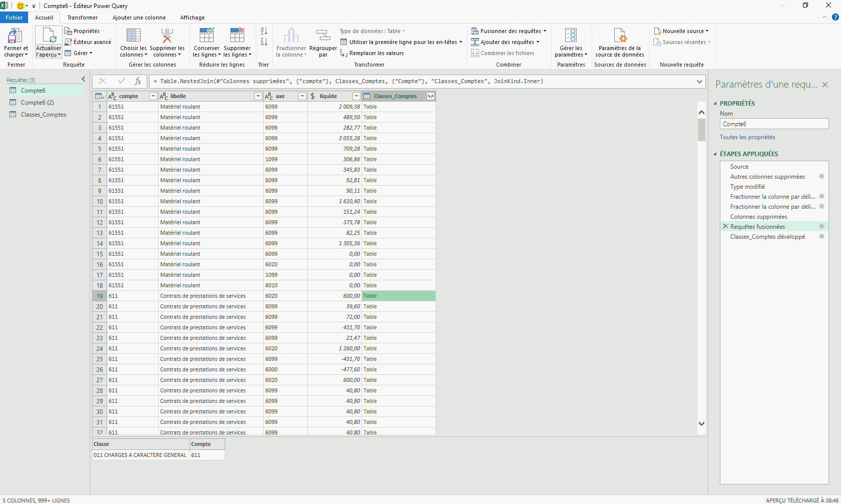Viewport: 841px width, 504px height.
Task: Open Paramètres de la source de données
Action: [619, 36]
